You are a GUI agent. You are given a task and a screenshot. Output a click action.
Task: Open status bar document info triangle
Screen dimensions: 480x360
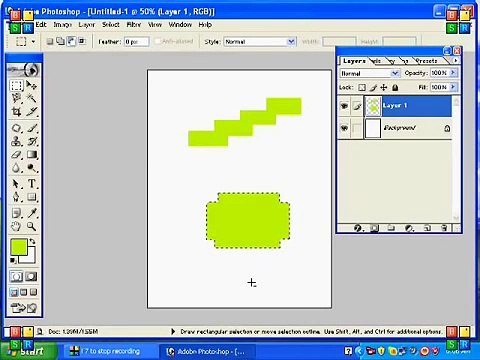point(173,331)
